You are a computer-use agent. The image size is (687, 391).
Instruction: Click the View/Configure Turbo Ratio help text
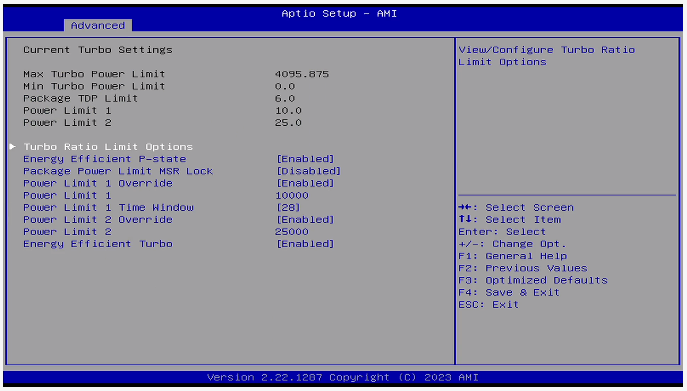pyautogui.click(x=547, y=56)
